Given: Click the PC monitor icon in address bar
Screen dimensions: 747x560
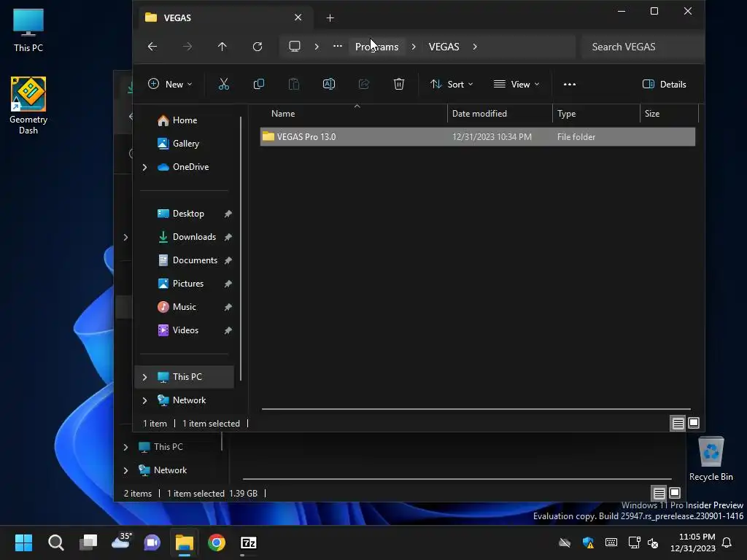Looking at the screenshot, I should [x=295, y=47].
